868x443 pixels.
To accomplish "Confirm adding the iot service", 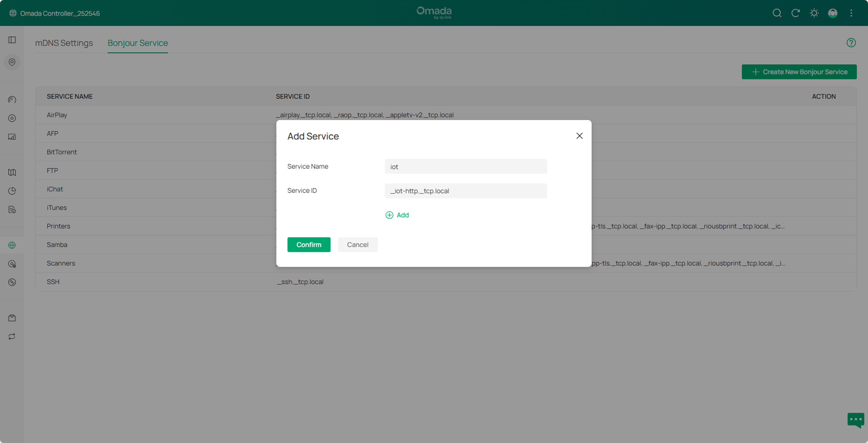I will [x=309, y=245].
